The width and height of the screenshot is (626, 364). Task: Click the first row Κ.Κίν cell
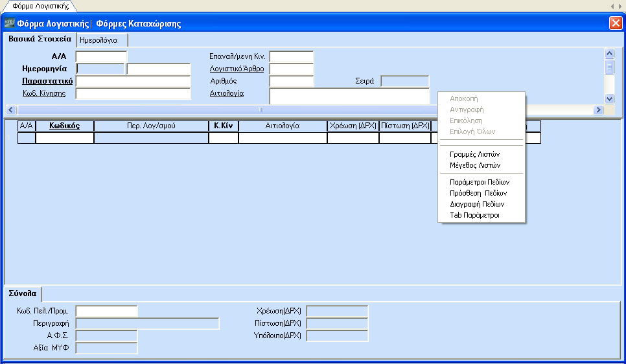(224, 138)
